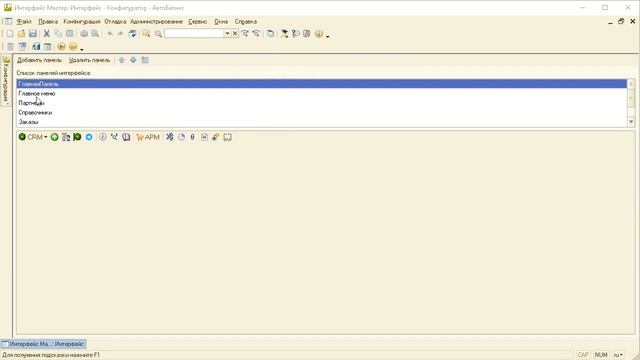This screenshot has height=360, width=640.
Task: Click the last rectangular icon in the panel toolbar
Action: [227, 137]
